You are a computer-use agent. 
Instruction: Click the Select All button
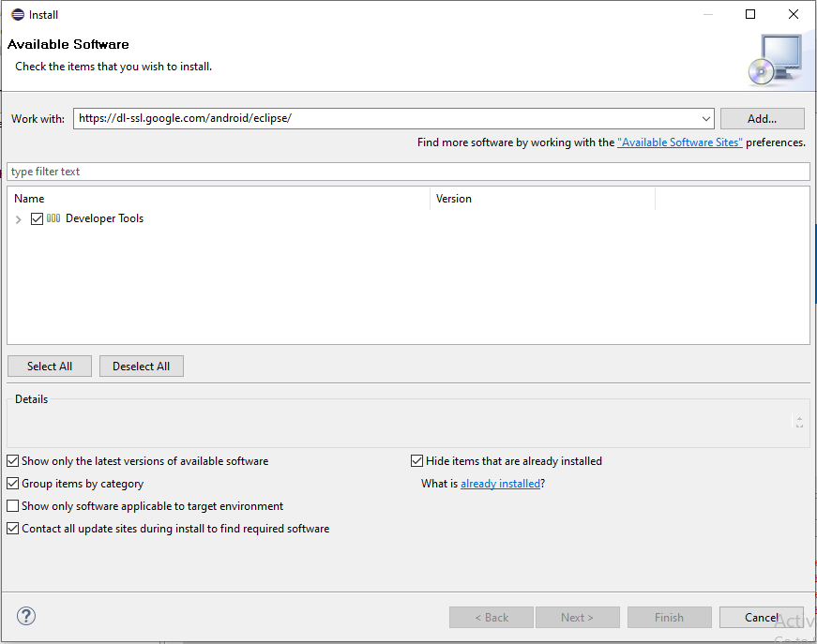click(x=50, y=366)
